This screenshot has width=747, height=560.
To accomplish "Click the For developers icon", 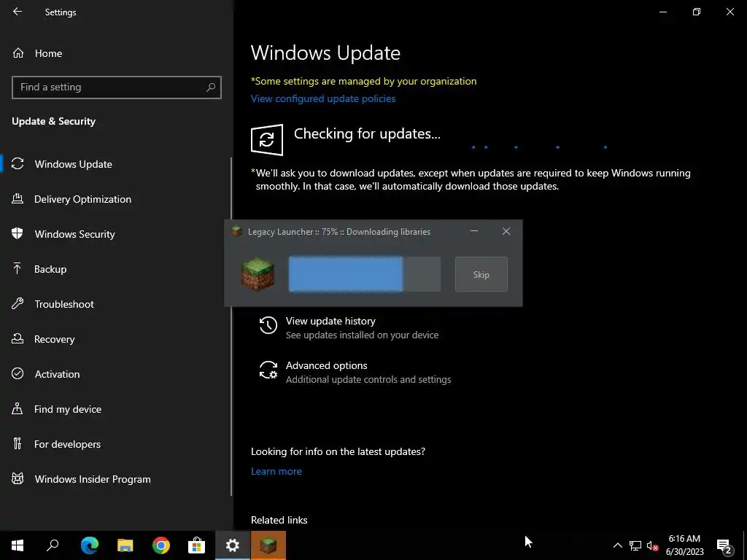I will pos(18,443).
